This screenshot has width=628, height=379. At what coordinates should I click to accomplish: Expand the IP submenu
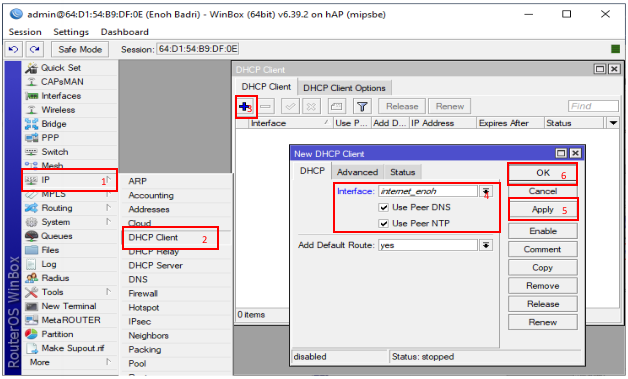[109, 179]
